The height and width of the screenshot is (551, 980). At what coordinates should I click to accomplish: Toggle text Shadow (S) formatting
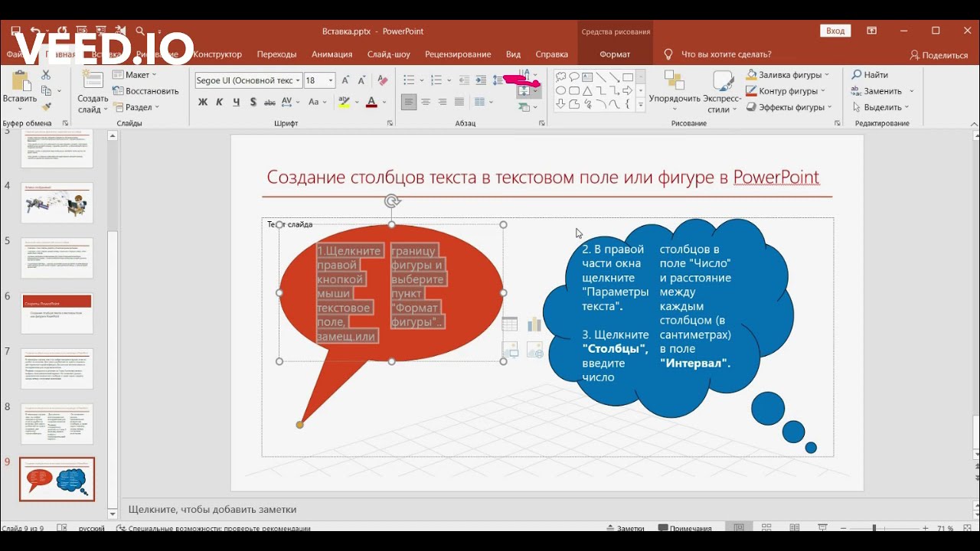tap(253, 102)
